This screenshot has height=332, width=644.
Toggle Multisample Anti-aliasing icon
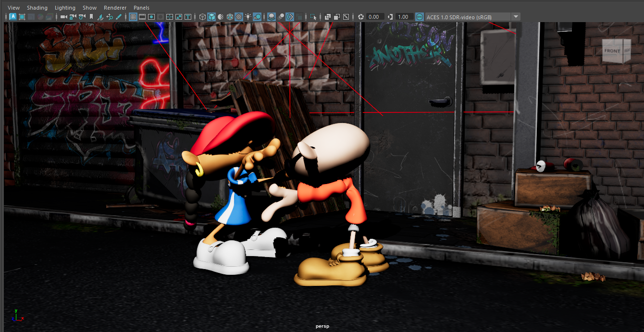click(x=290, y=17)
